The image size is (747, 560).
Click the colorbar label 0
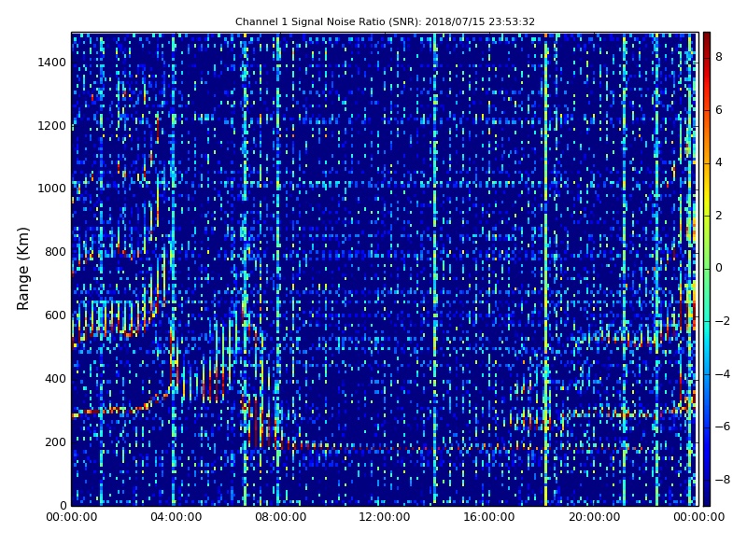coord(719,269)
